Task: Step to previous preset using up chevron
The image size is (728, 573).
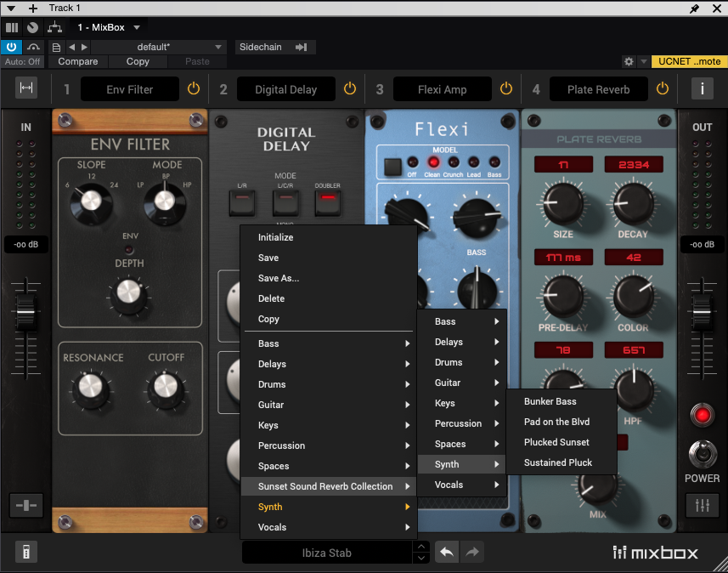Action: pos(420,547)
